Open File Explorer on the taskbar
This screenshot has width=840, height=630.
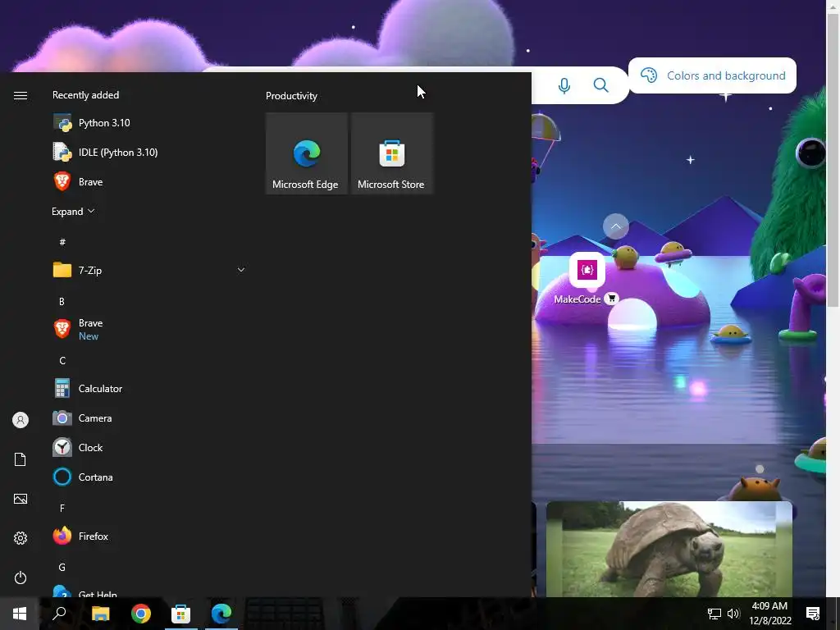pos(100,614)
